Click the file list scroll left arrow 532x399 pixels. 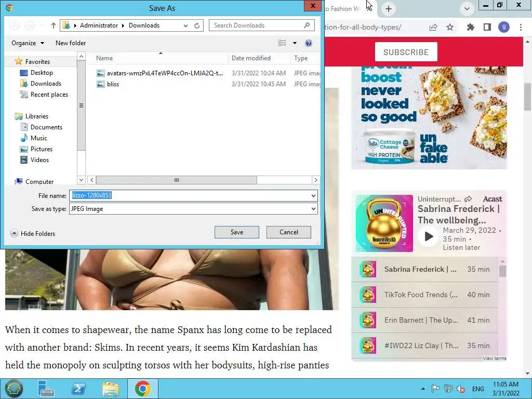coord(91,180)
